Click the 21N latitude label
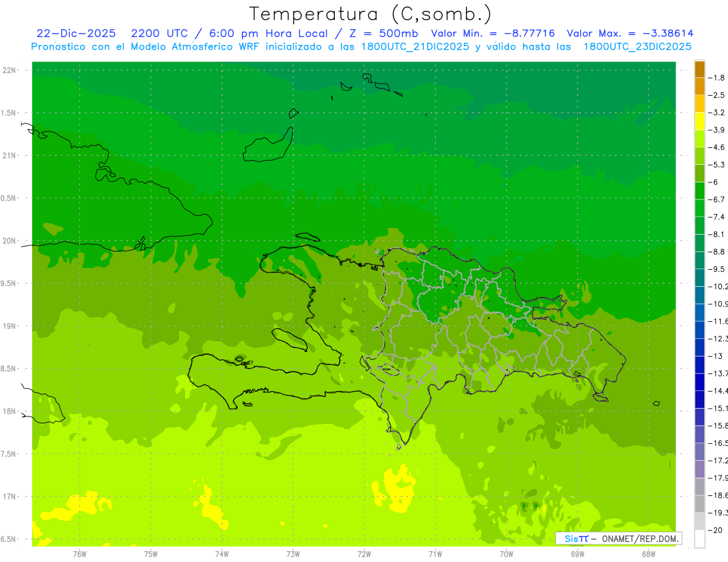 (x=10, y=155)
